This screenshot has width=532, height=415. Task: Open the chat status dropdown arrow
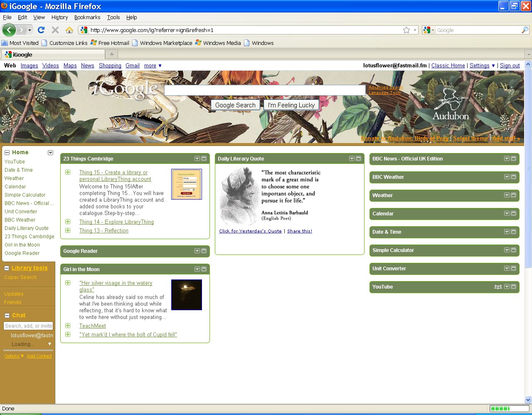coord(49,344)
